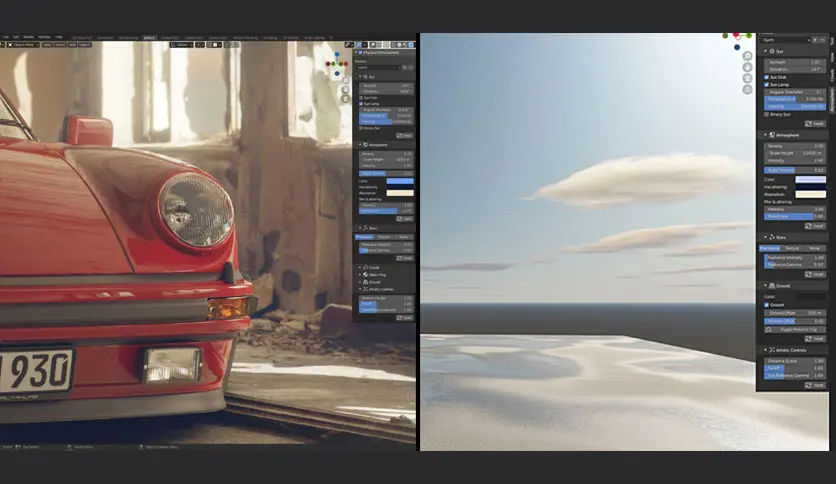Viewport: 836px width, 484px height.
Task: Click the Ground Color swatch in sky panel
Action: click(x=811, y=296)
